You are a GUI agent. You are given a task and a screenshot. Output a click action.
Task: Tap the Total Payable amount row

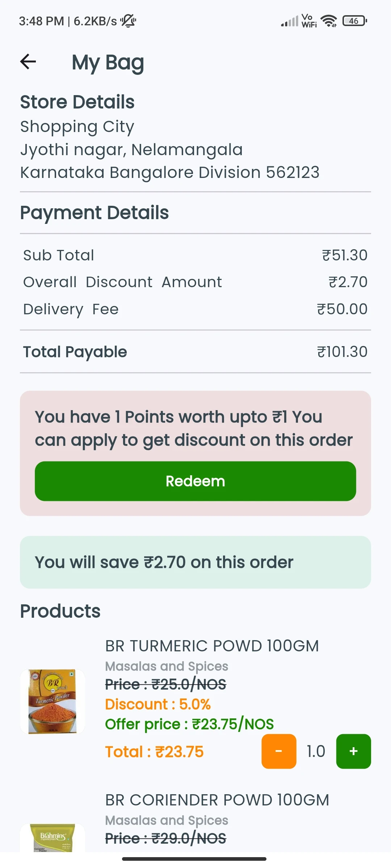(195, 352)
